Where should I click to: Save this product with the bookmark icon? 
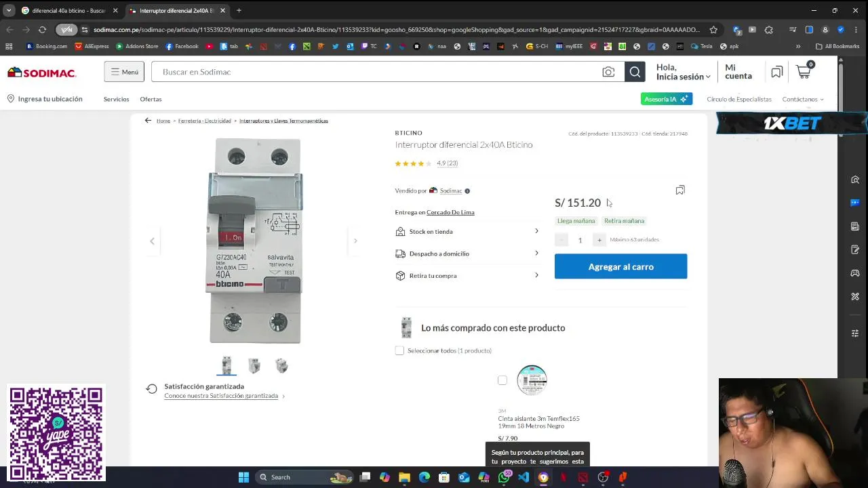click(680, 190)
